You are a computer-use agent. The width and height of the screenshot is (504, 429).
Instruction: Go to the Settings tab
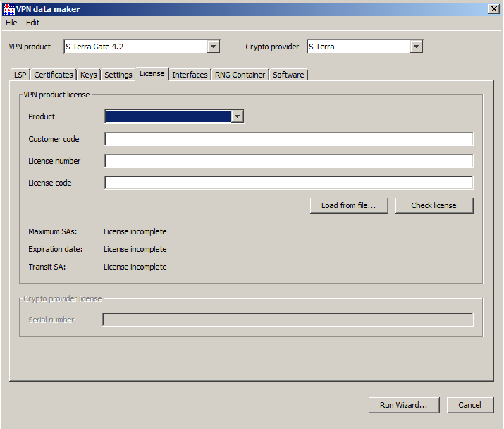118,75
